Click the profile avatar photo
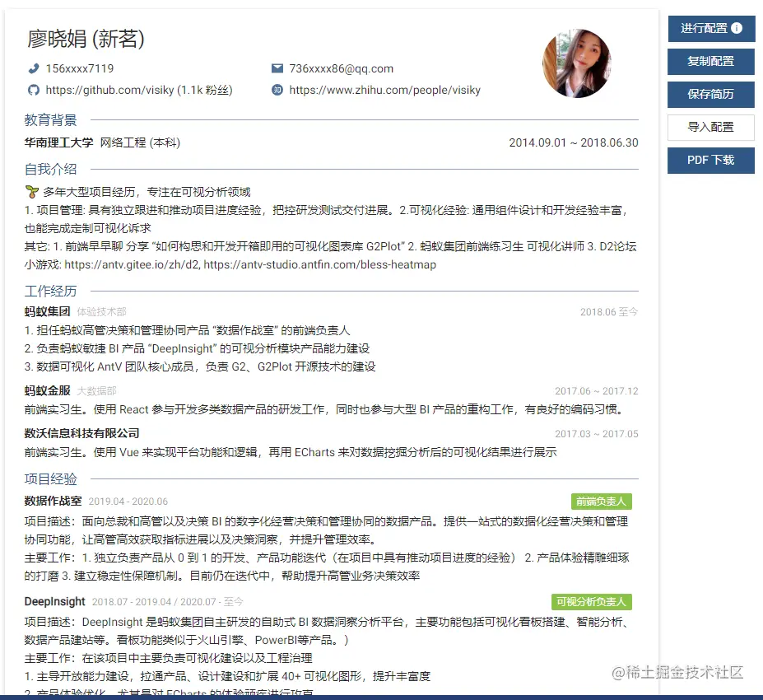Screen dimensions: 763x700 pyautogui.click(x=577, y=63)
